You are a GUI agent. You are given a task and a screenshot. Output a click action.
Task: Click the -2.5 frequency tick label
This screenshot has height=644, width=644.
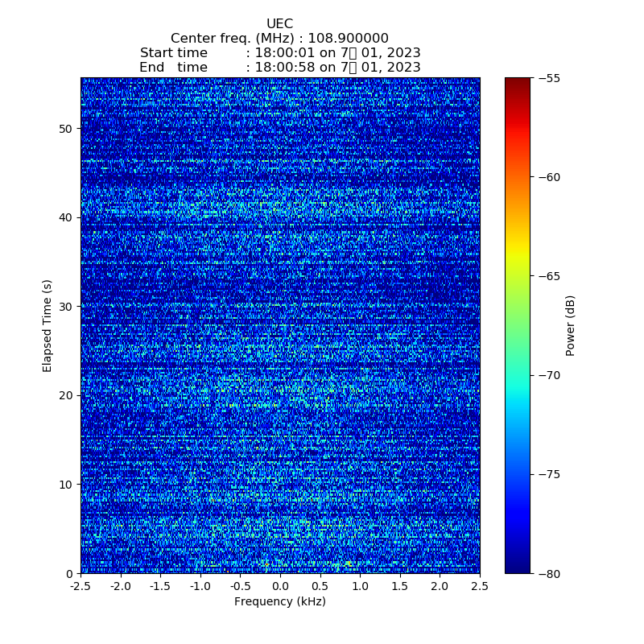click(80, 588)
